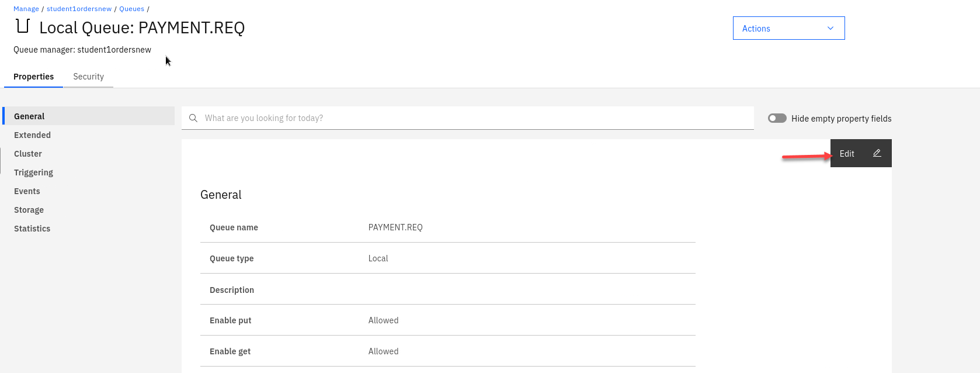The width and height of the screenshot is (980, 373).
Task: Toggle Hide empty property fields switch
Action: [777, 118]
